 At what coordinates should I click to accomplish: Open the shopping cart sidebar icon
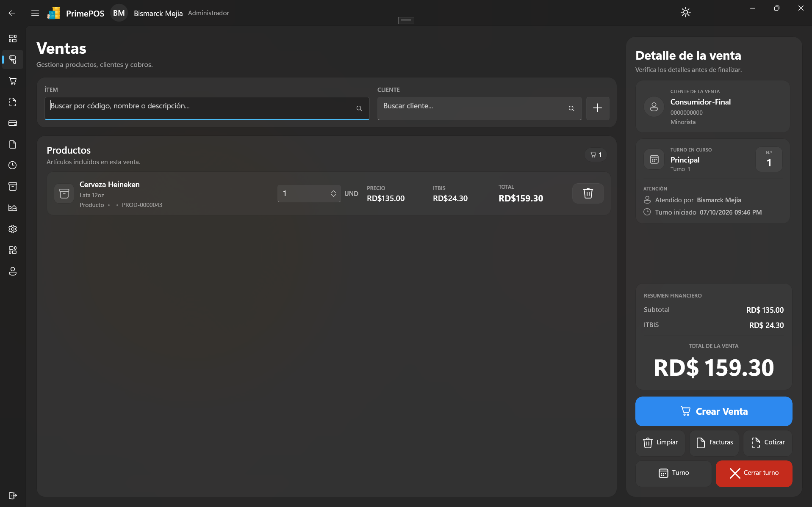[13, 81]
